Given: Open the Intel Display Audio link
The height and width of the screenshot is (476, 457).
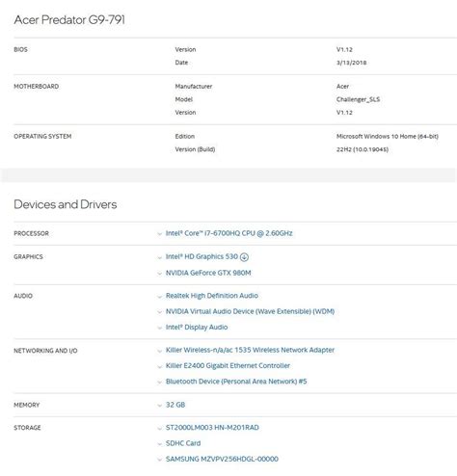Looking at the screenshot, I should coord(197,327).
